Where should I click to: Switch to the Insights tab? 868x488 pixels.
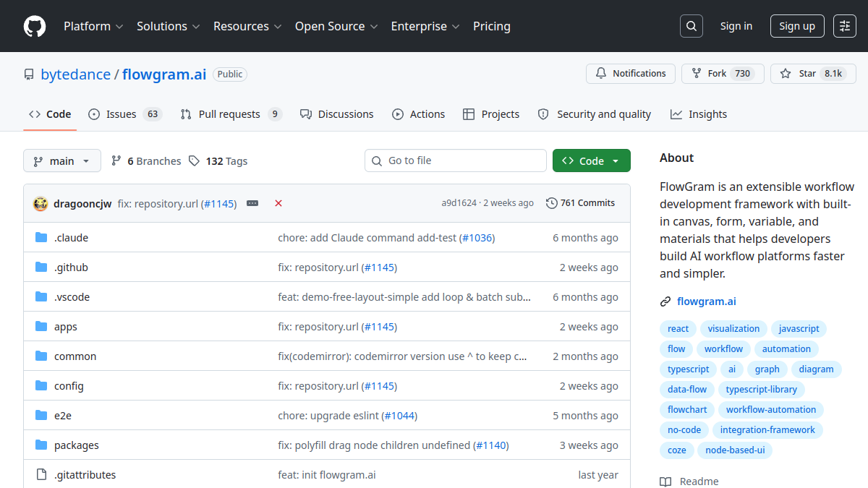click(x=699, y=114)
